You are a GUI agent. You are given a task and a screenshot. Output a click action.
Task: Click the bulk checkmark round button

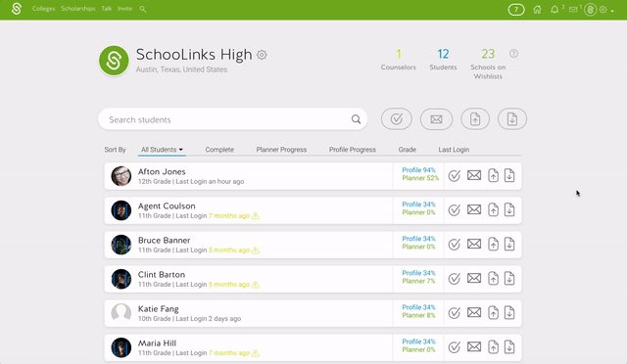(x=396, y=119)
